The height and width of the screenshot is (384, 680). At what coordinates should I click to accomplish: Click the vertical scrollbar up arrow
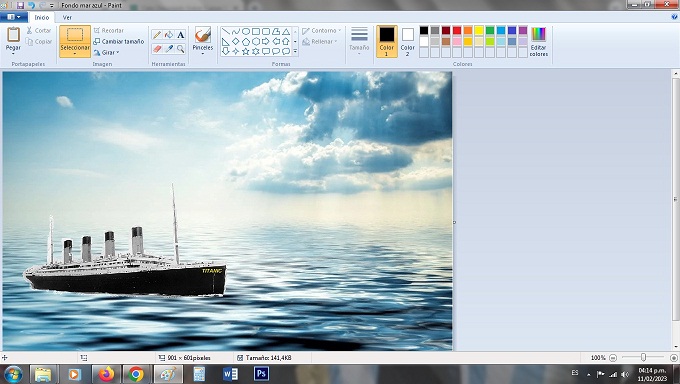(x=675, y=75)
